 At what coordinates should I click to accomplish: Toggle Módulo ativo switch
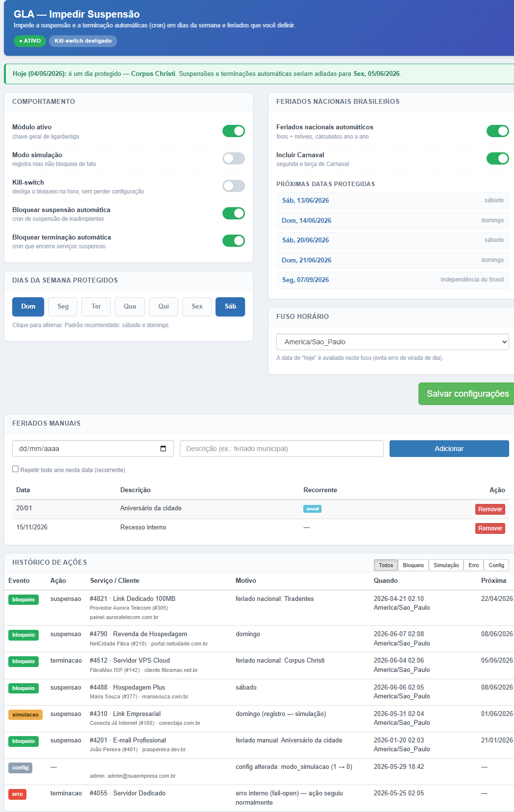click(x=234, y=131)
